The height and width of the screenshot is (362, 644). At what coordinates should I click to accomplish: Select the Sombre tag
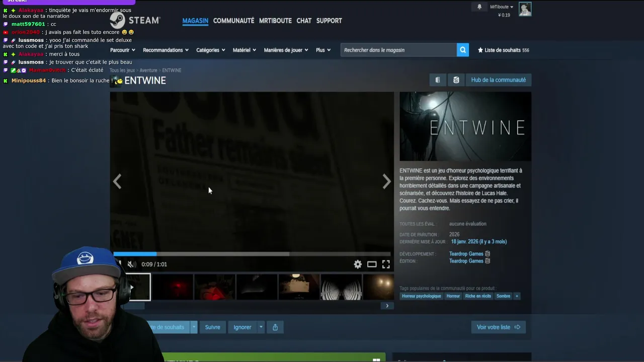tap(503, 296)
